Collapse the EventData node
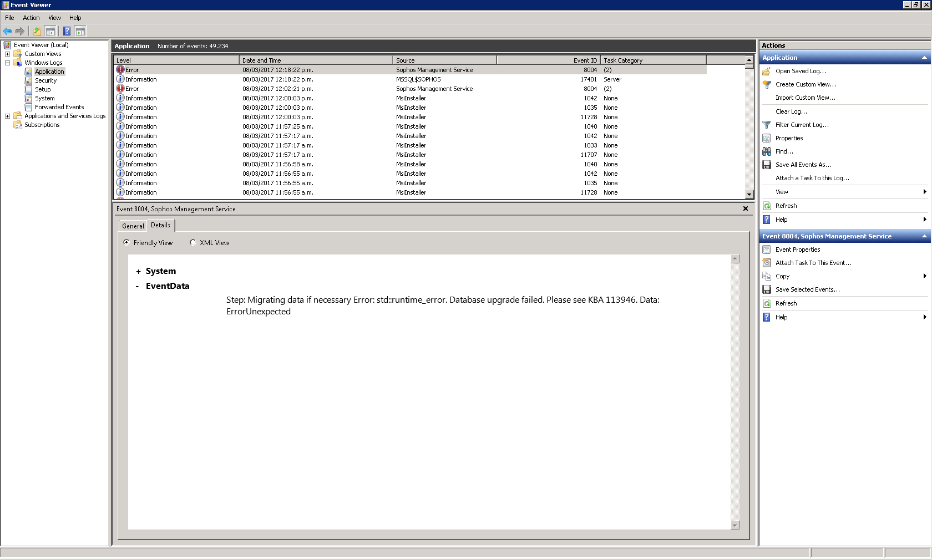This screenshot has width=932, height=560. point(138,287)
